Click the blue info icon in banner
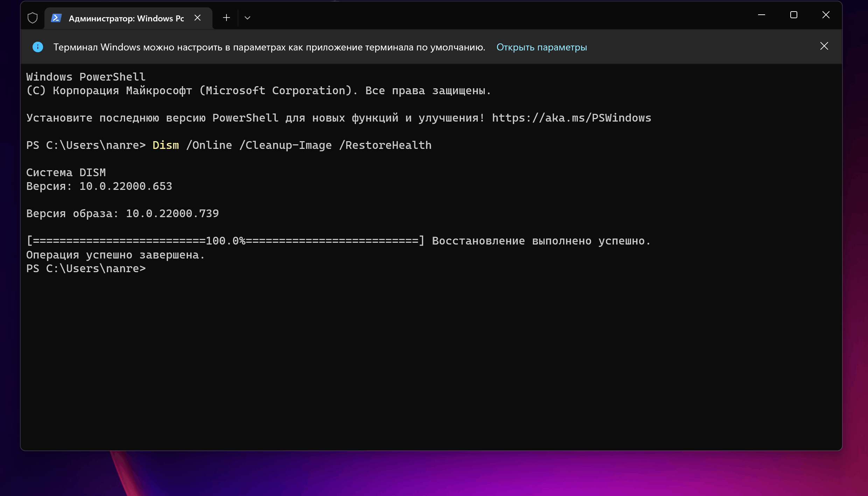Viewport: 868px width, 496px height. [x=38, y=47]
